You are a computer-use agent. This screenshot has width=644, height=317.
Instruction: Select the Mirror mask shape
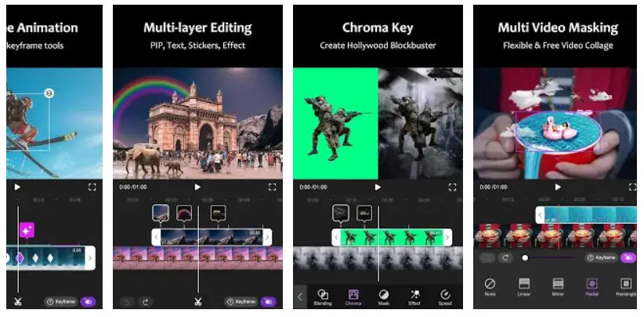pyautogui.click(x=558, y=287)
